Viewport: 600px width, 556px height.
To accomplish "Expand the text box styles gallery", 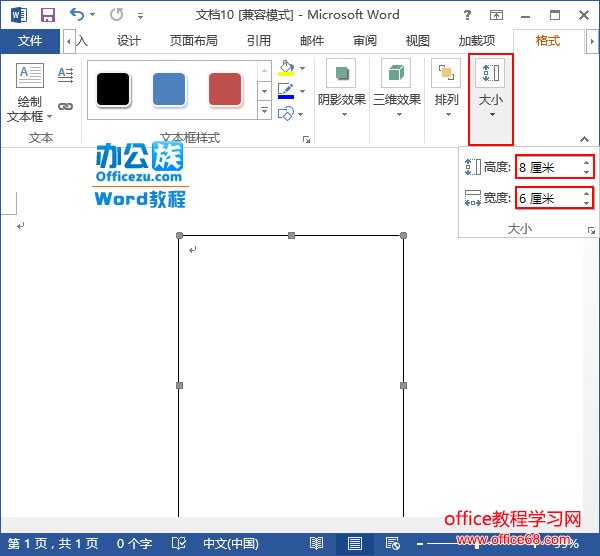I will 264,111.
